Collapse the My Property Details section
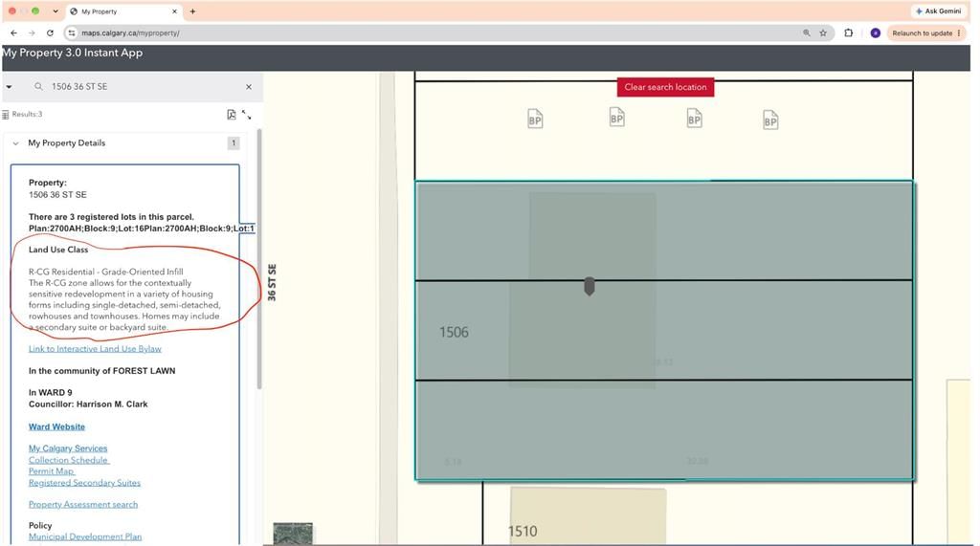 (x=15, y=143)
